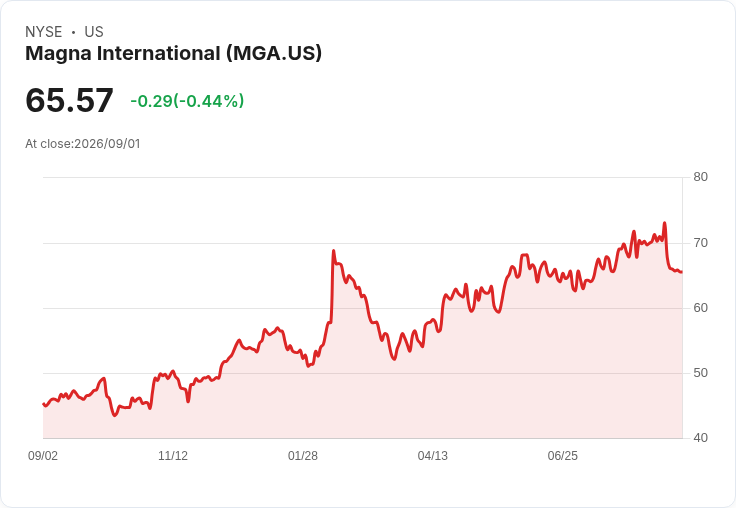Click the 09/02 x-axis date label
The height and width of the screenshot is (508, 736).
click(x=43, y=455)
